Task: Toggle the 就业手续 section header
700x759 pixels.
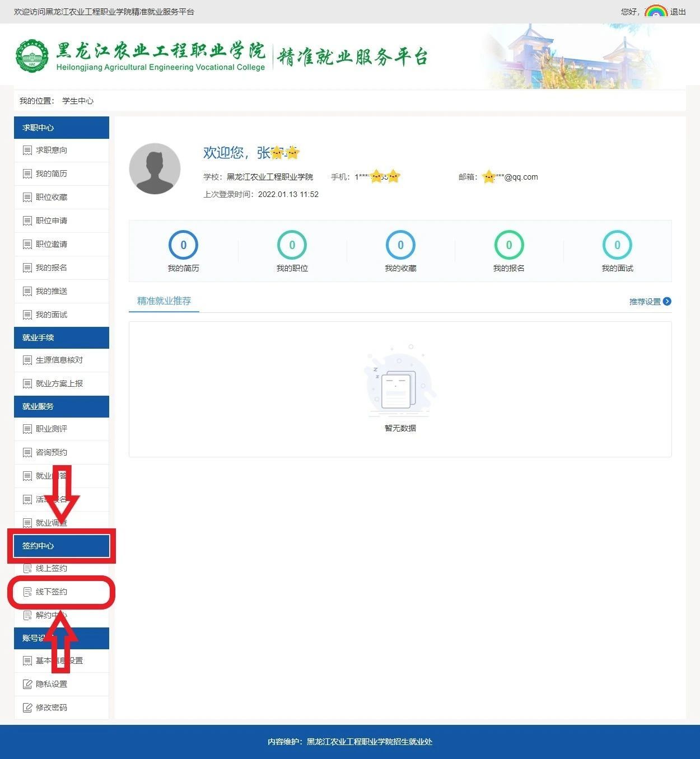Action: point(62,338)
